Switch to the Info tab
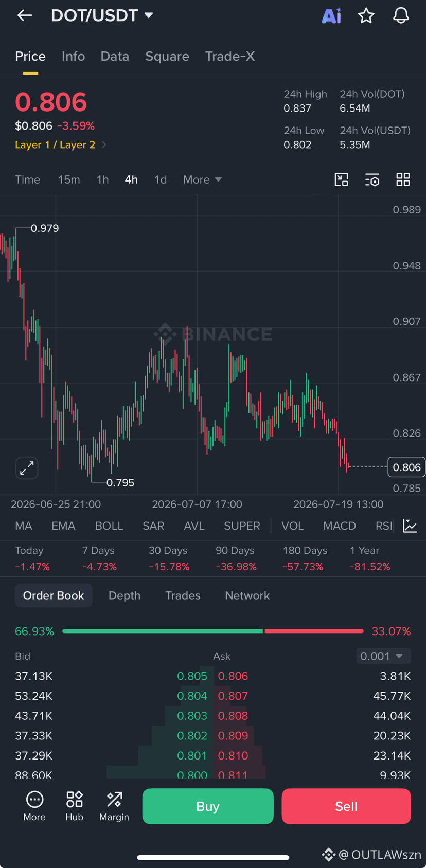This screenshot has width=426, height=868. (x=73, y=56)
